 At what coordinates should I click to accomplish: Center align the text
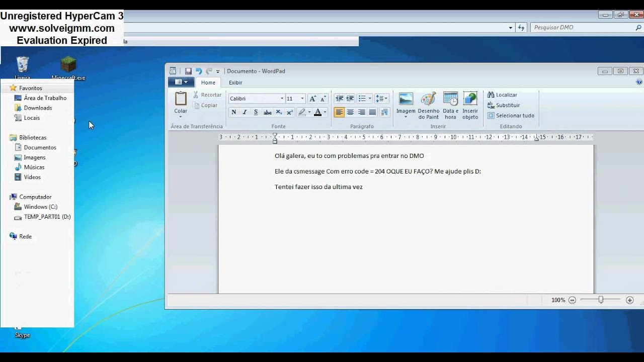(x=350, y=112)
